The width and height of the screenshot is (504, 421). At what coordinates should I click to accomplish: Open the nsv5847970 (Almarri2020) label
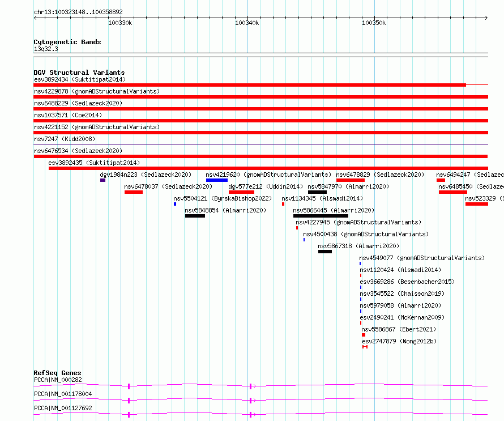tap(348, 186)
